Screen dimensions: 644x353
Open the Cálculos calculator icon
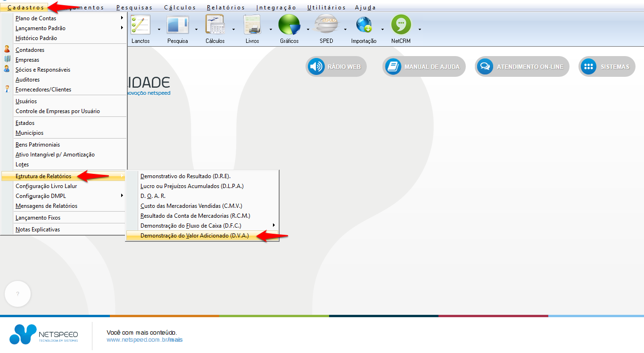pos(215,25)
